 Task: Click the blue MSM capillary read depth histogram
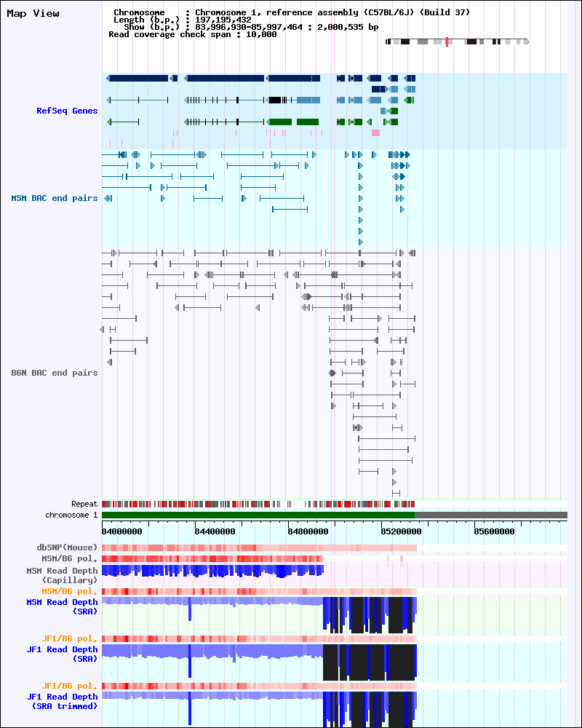pyautogui.click(x=212, y=571)
